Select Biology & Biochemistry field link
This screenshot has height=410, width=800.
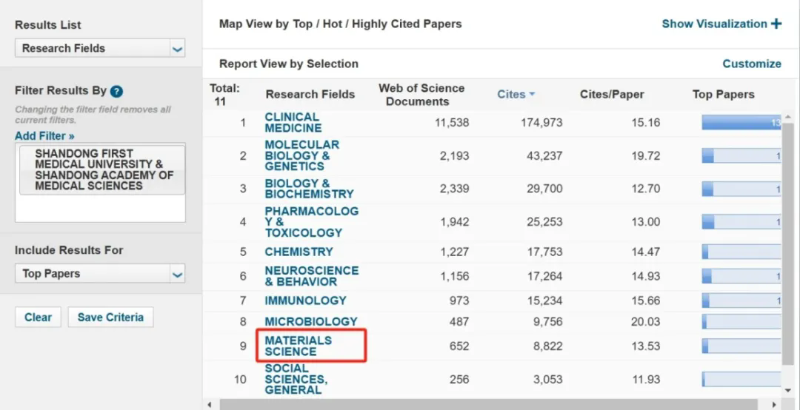[309, 189]
